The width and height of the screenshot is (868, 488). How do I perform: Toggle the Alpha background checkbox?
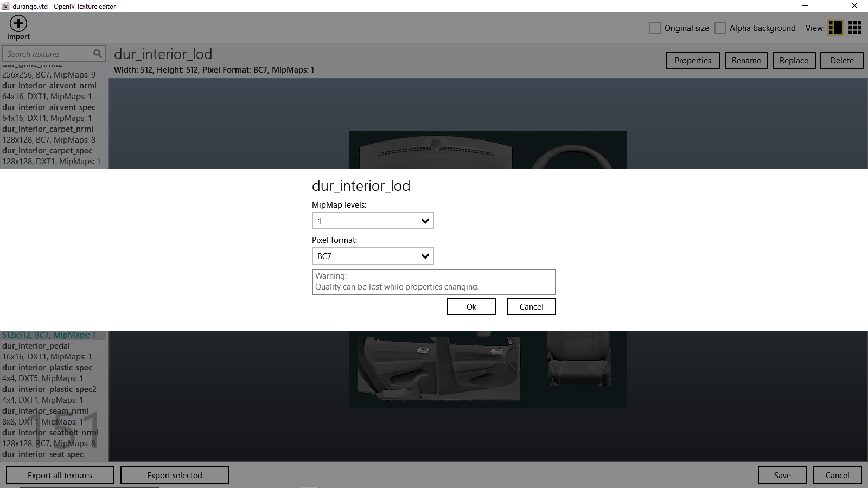point(720,28)
